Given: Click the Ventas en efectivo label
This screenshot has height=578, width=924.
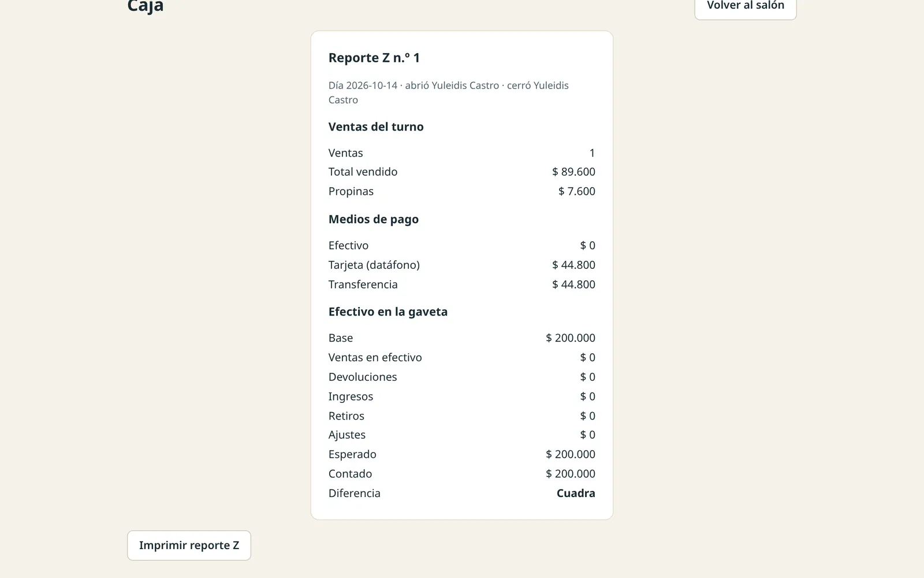Looking at the screenshot, I should 375,357.
